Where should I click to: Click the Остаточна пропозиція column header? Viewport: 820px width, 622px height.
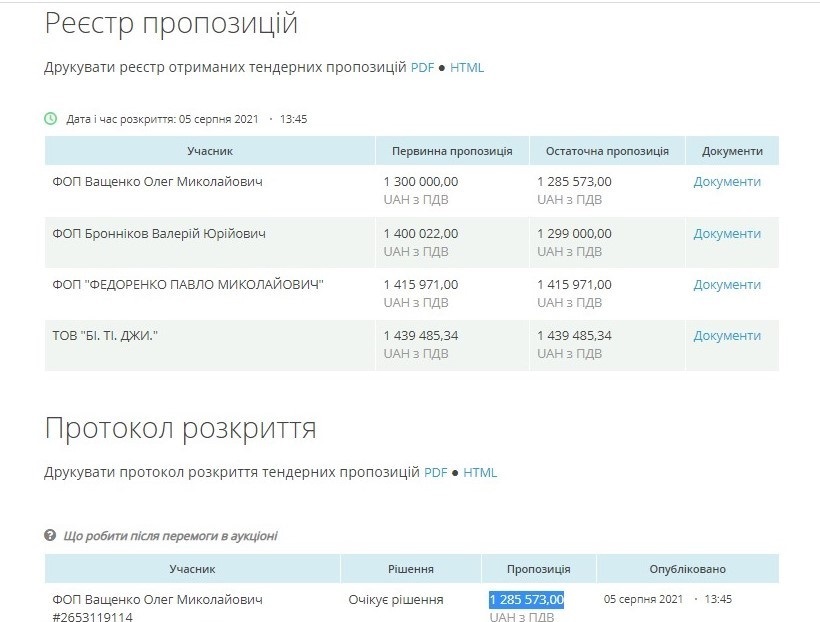[x=607, y=151]
